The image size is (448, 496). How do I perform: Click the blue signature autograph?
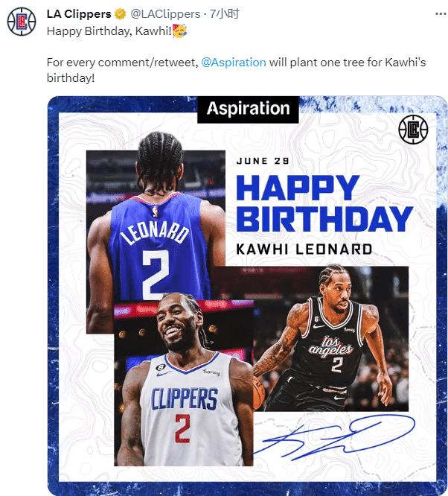click(335, 438)
